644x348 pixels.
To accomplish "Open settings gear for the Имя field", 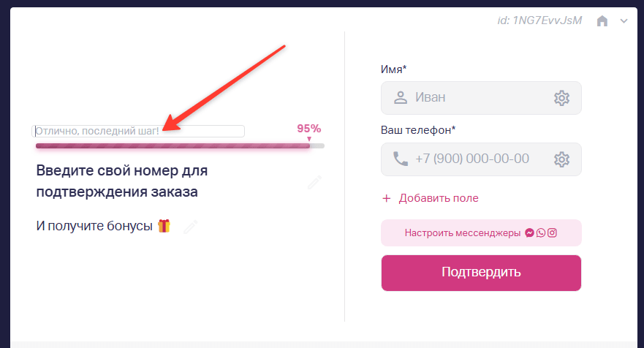I will pos(561,98).
